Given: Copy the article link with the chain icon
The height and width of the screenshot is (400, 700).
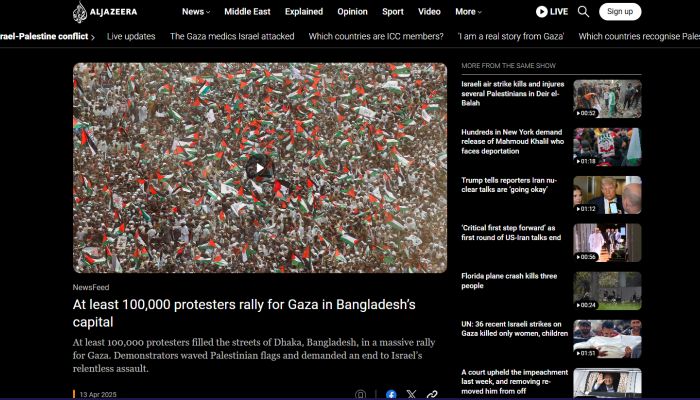Looking at the screenshot, I should [x=432, y=395].
